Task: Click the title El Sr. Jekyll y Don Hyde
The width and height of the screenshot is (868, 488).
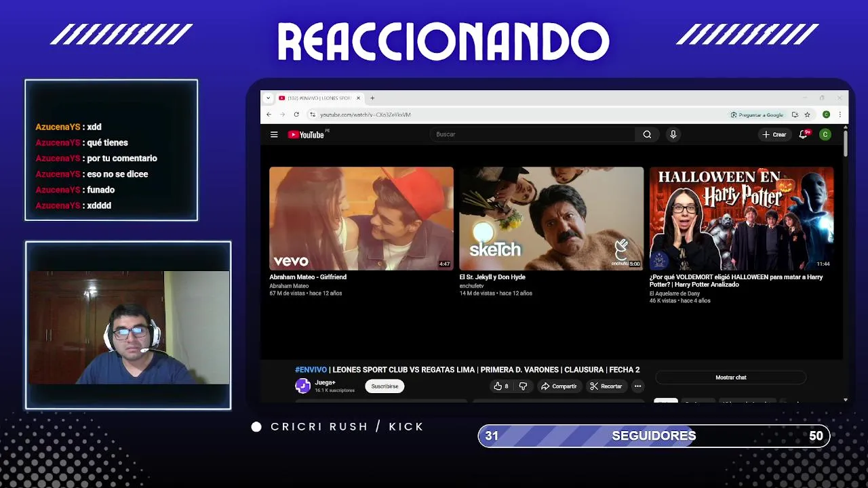Action: tap(492, 277)
